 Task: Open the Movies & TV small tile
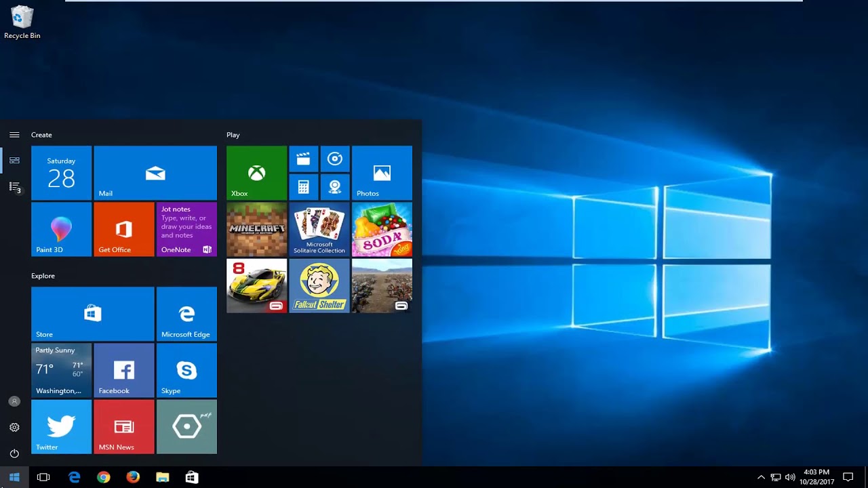coord(303,159)
